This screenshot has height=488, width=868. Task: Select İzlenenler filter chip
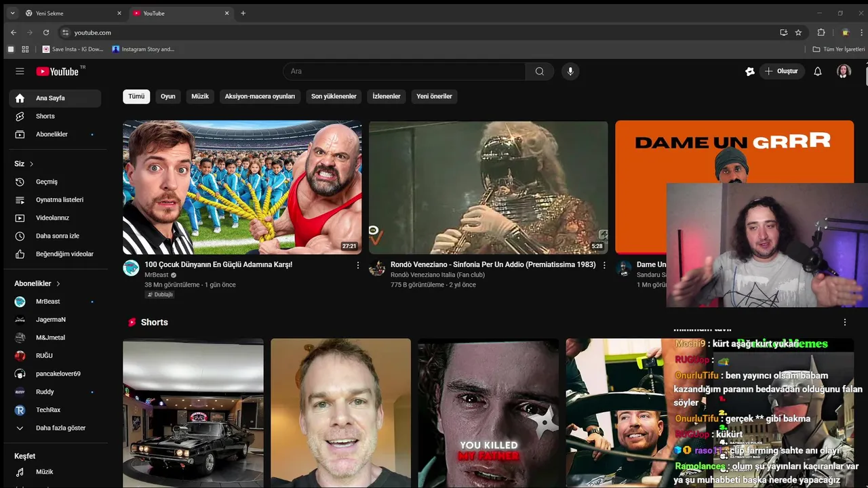pyautogui.click(x=387, y=96)
